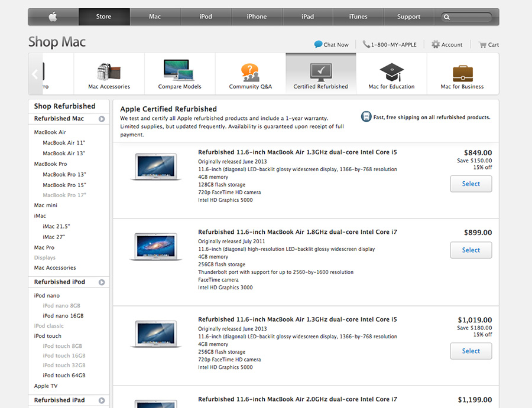Click the magnifying glass search icon

click(x=447, y=17)
